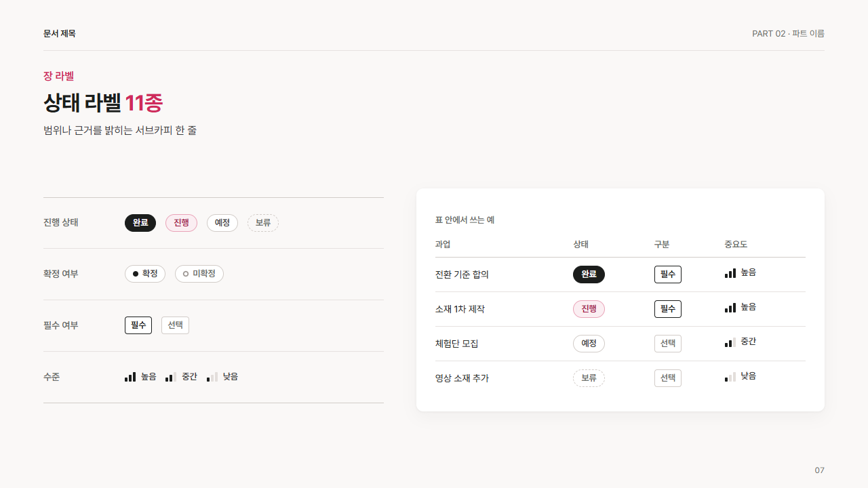Click the 수준 row label
Screen dimensions: 868x488
pyautogui.click(x=52, y=377)
